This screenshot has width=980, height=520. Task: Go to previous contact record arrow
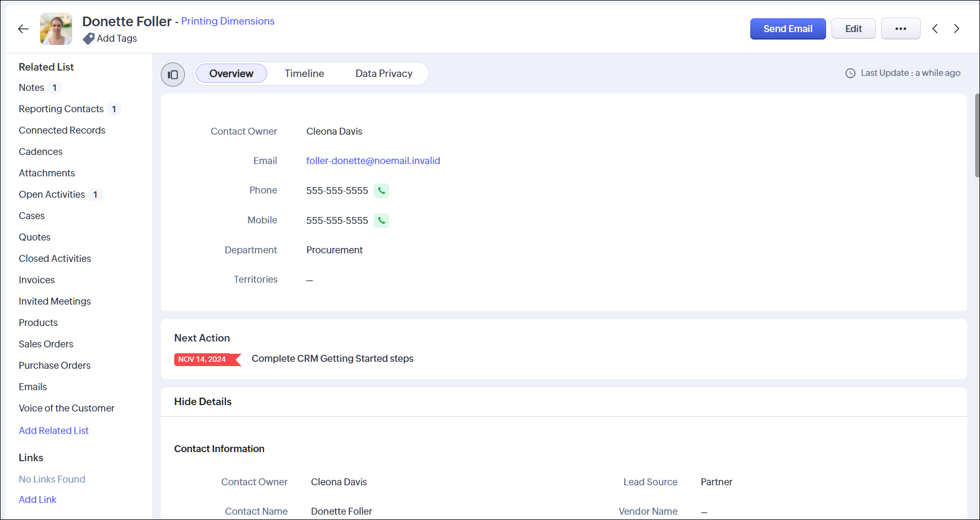(935, 29)
